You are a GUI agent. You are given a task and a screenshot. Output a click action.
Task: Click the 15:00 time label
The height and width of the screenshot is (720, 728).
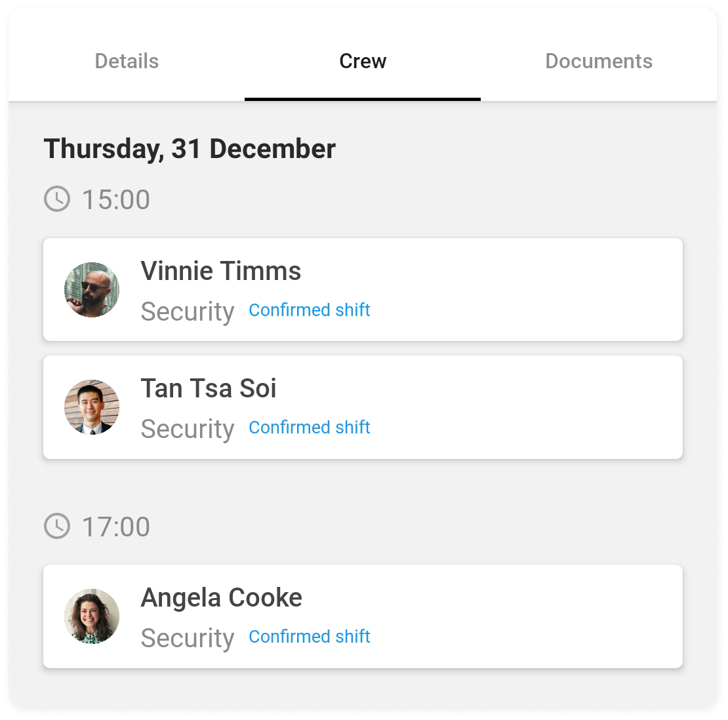pyautogui.click(x=116, y=199)
